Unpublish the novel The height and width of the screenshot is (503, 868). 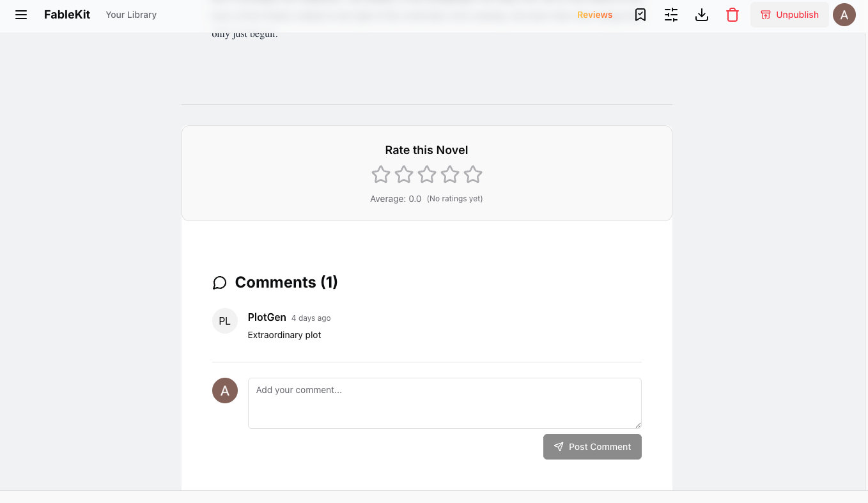pyautogui.click(x=789, y=15)
